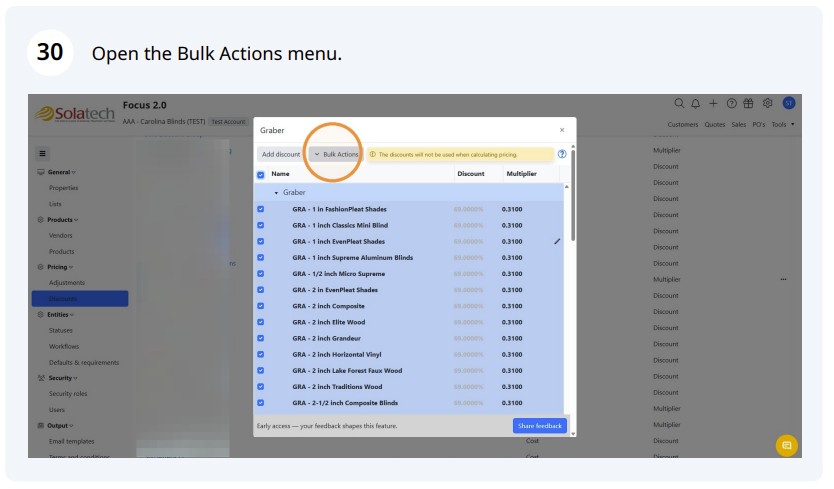The height and width of the screenshot is (489, 834).
Task: Open Properties in the sidebar
Action: (x=63, y=188)
